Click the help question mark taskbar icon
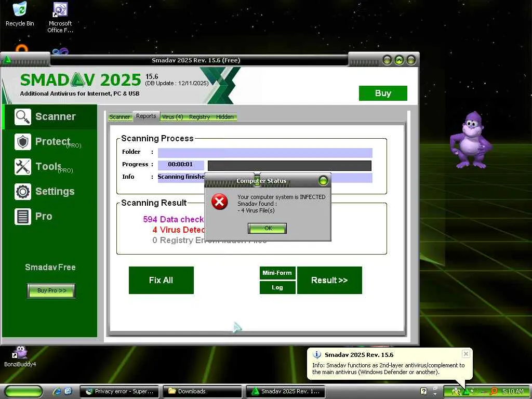This screenshot has height=399, width=532. tap(423, 391)
